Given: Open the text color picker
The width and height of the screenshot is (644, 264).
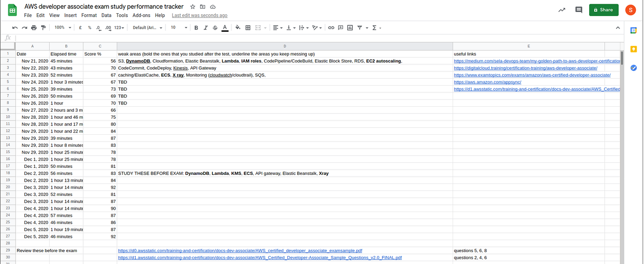Looking at the screenshot, I should 224,28.
